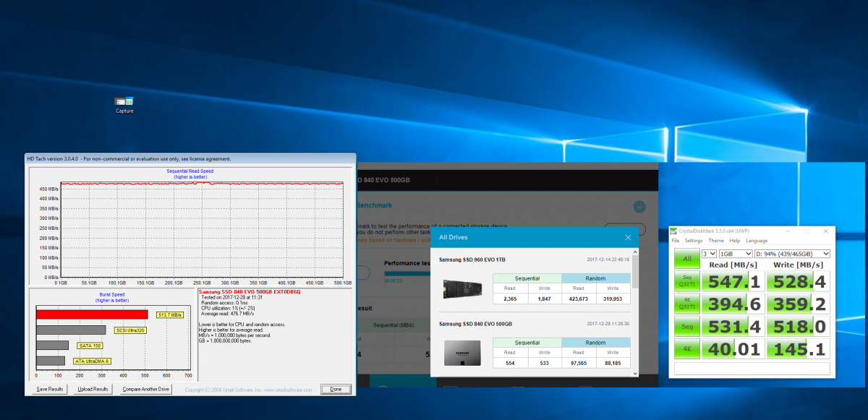Click the scroll up arrow in All Drives
Viewport: 868px width, 420px height.
tap(636, 252)
